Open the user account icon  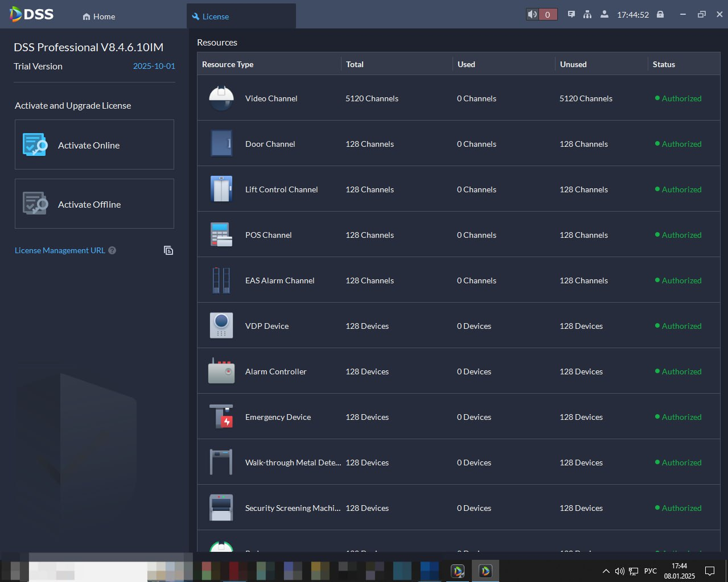[x=604, y=14]
